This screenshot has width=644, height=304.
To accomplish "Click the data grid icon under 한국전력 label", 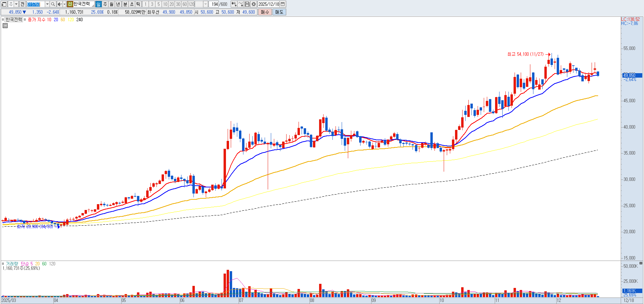I will [x=5, y=26].
